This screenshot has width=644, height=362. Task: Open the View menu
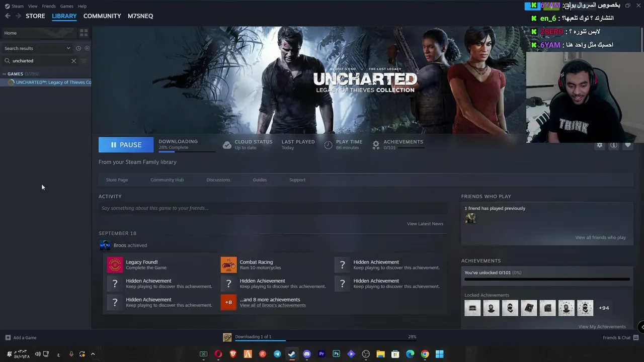coord(33,6)
